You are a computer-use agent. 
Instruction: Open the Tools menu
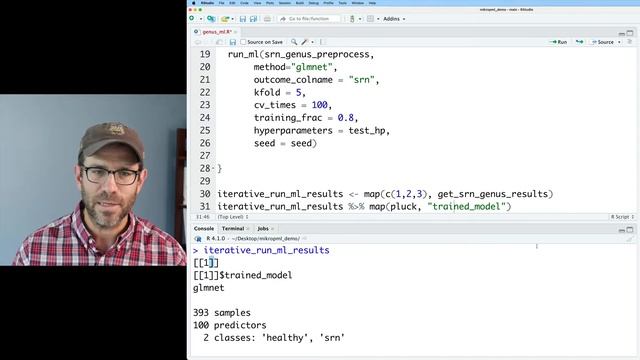point(342,3)
